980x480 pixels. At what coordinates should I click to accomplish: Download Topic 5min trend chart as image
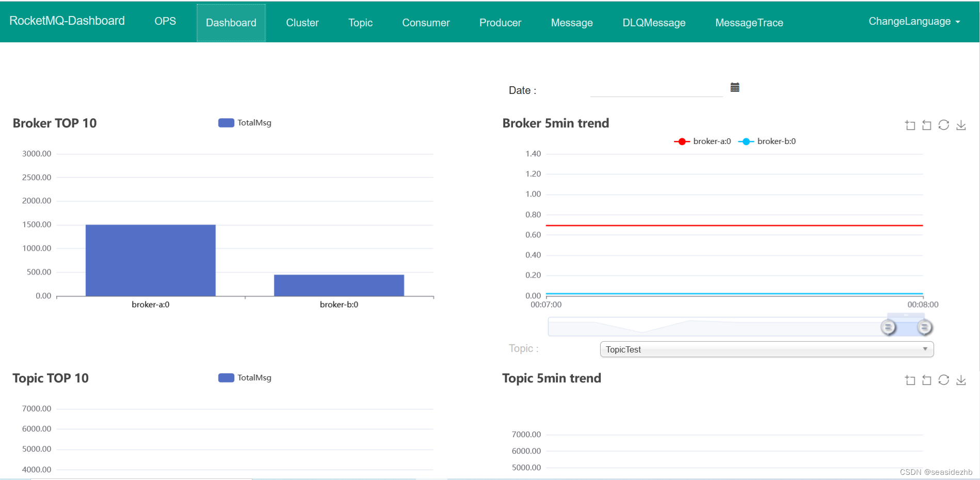click(x=961, y=380)
